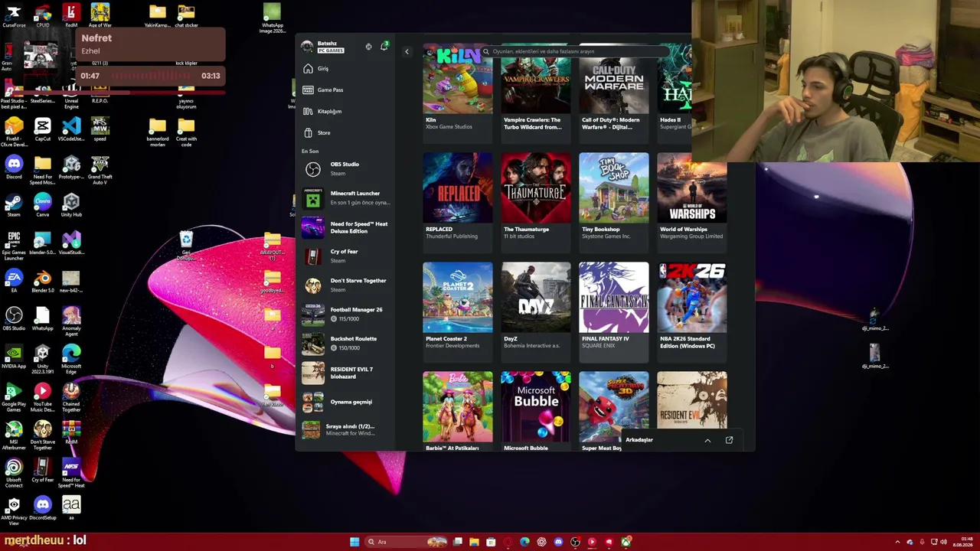Image resolution: width=980 pixels, height=551 pixels.
Task: Open the CurseForge desktop icon
Action: point(14,15)
